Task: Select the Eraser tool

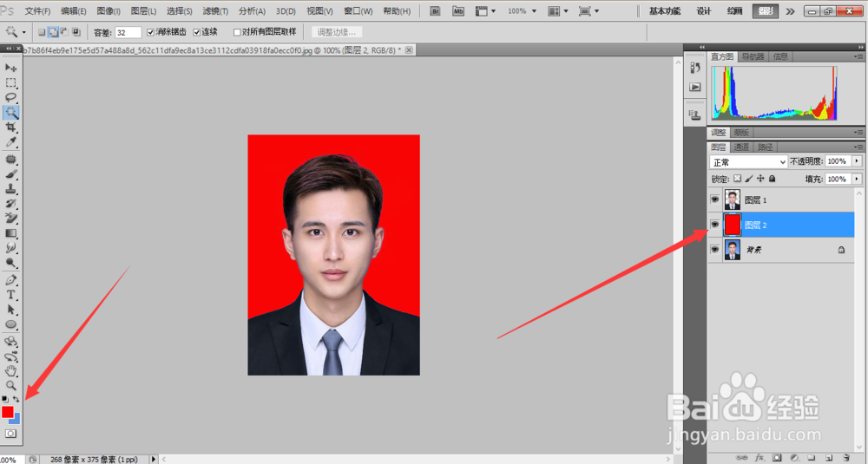Action: 10,219
